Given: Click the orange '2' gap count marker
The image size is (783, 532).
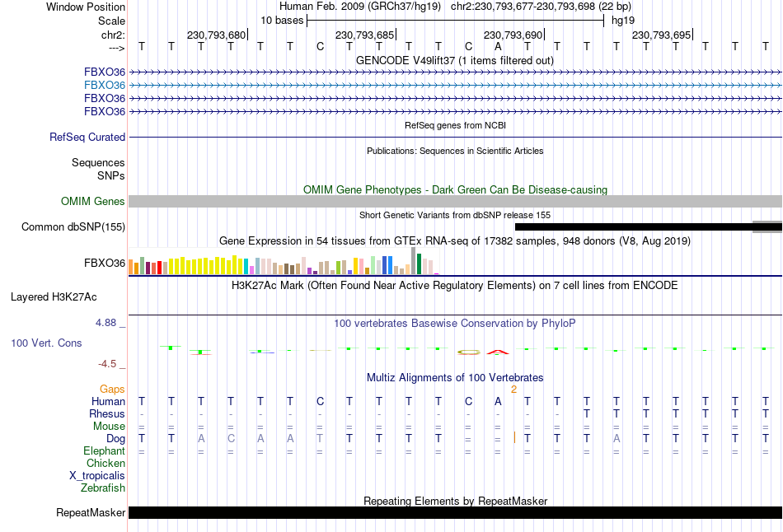Looking at the screenshot, I should (x=513, y=390).
